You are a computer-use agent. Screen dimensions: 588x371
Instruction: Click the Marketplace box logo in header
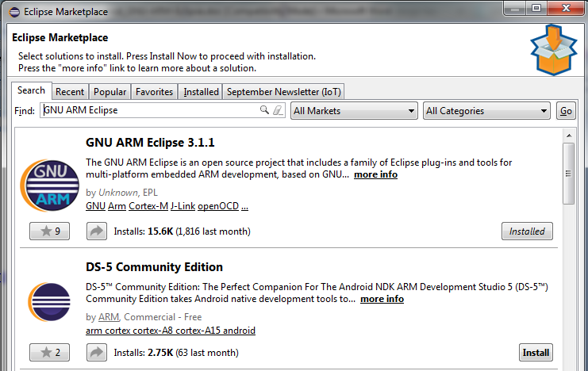(x=554, y=50)
